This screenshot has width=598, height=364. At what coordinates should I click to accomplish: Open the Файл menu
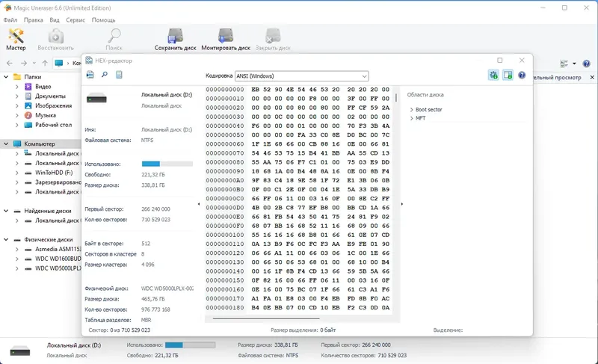click(10, 20)
